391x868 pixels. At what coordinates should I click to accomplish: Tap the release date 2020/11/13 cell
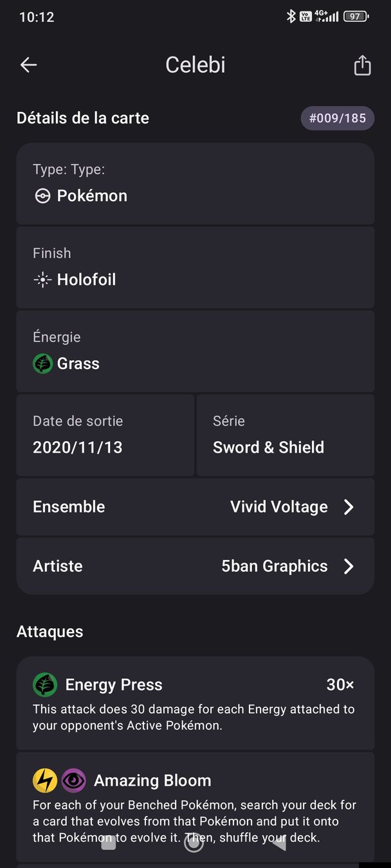pyautogui.click(x=105, y=435)
